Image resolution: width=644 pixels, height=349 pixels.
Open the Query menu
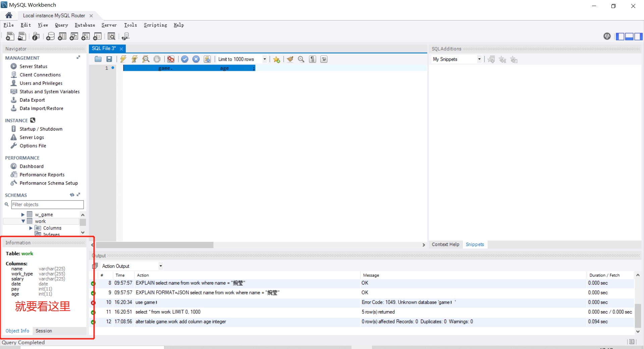(61, 25)
